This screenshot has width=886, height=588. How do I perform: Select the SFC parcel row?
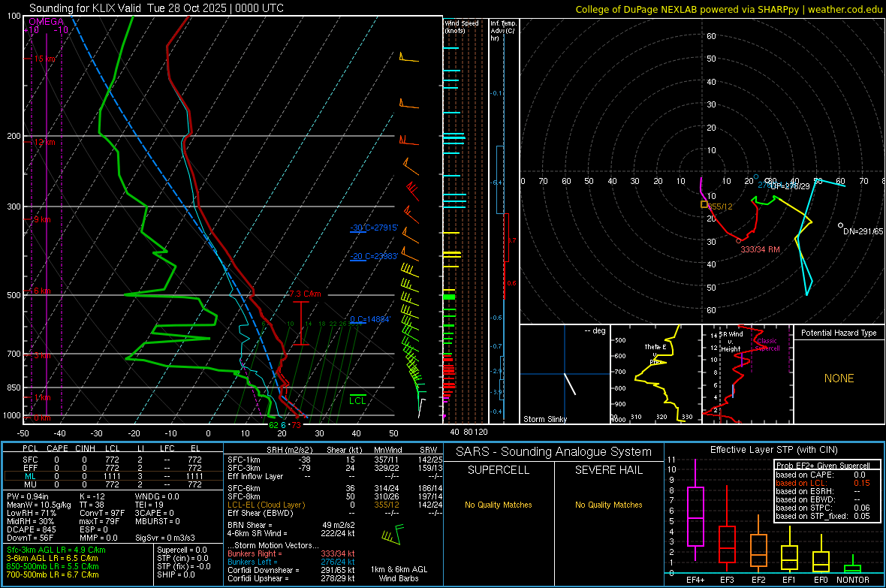pyautogui.click(x=113, y=460)
